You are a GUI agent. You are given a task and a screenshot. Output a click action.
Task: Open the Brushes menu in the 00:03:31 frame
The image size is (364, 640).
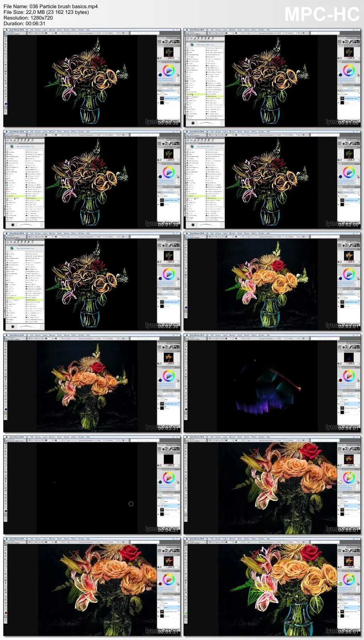coord(52,335)
